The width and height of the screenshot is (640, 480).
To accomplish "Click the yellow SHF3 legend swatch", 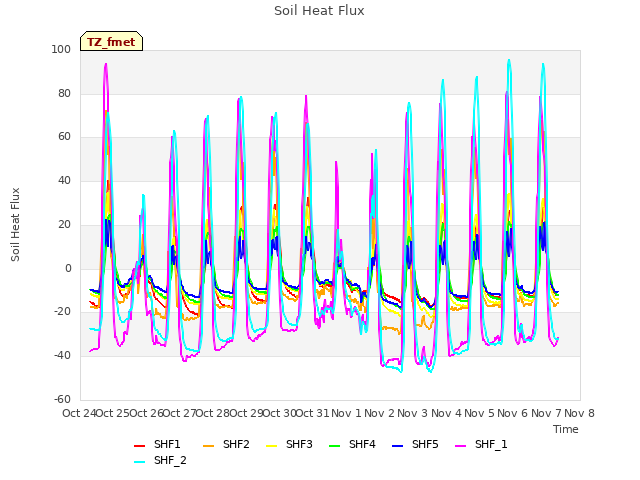I will tap(271, 446).
